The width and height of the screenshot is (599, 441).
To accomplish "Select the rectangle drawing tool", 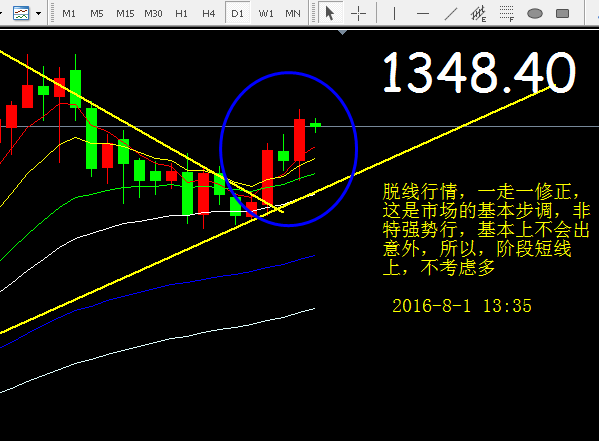I will 562,13.
